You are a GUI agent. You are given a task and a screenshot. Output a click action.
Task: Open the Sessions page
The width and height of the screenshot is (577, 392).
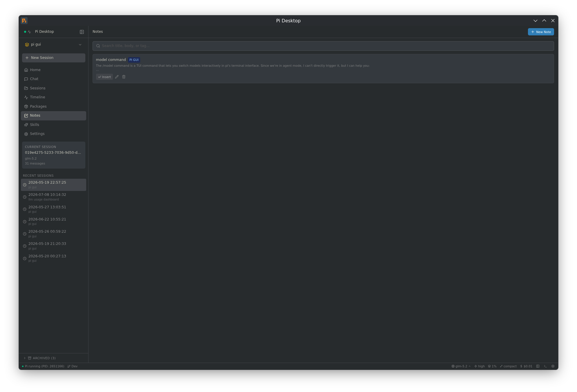coord(53,88)
